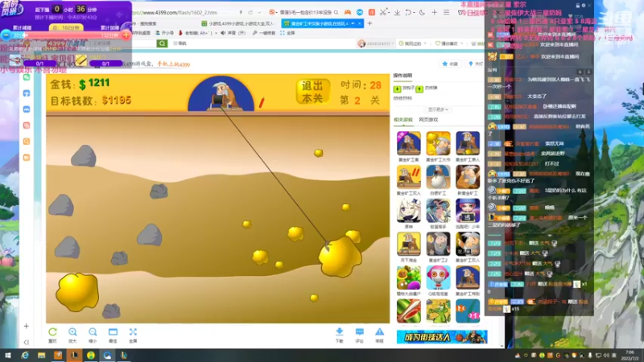Click the taskbar clock showing 7:06
644x362 pixels.
click(630, 356)
